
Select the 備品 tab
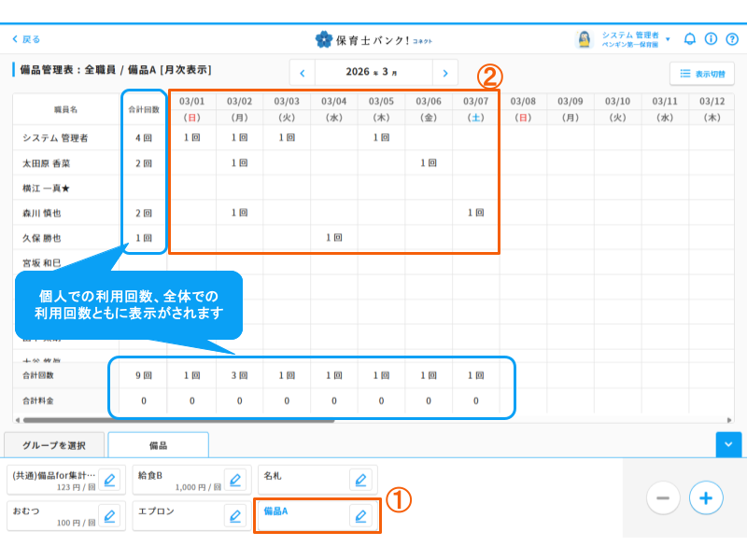click(x=159, y=446)
